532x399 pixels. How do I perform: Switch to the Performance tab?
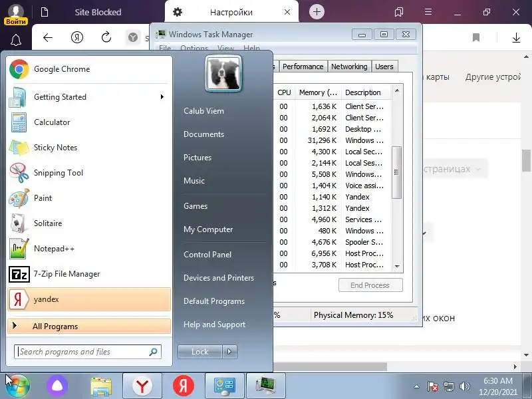pyautogui.click(x=303, y=66)
